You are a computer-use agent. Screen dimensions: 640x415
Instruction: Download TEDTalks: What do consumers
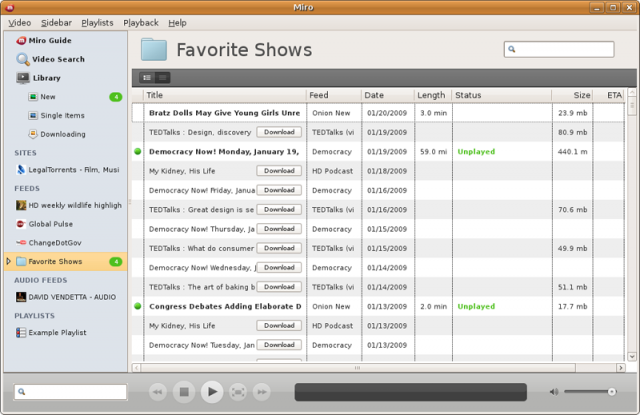279,248
